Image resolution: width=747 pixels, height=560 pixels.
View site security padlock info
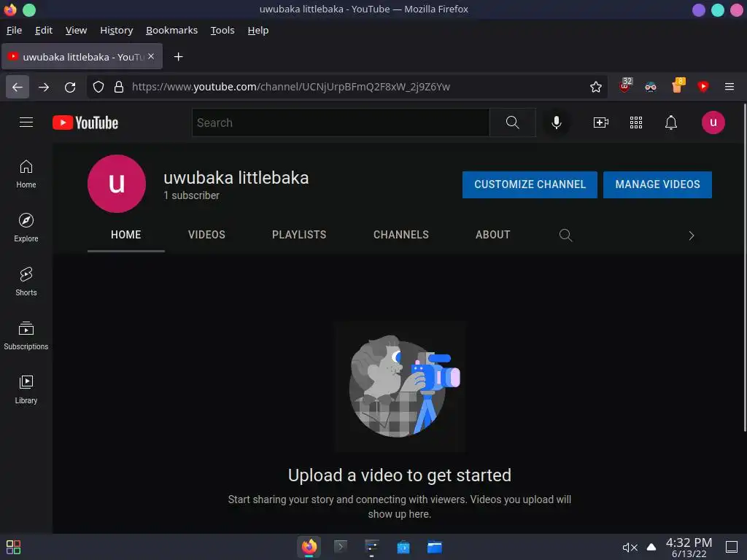click(119, 87)
